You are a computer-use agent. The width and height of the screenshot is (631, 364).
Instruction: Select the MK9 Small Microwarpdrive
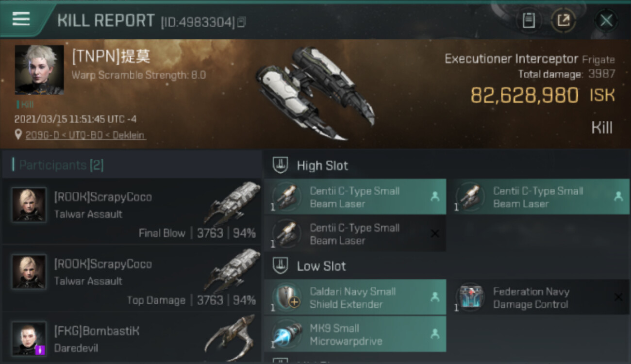coord(355,334)
